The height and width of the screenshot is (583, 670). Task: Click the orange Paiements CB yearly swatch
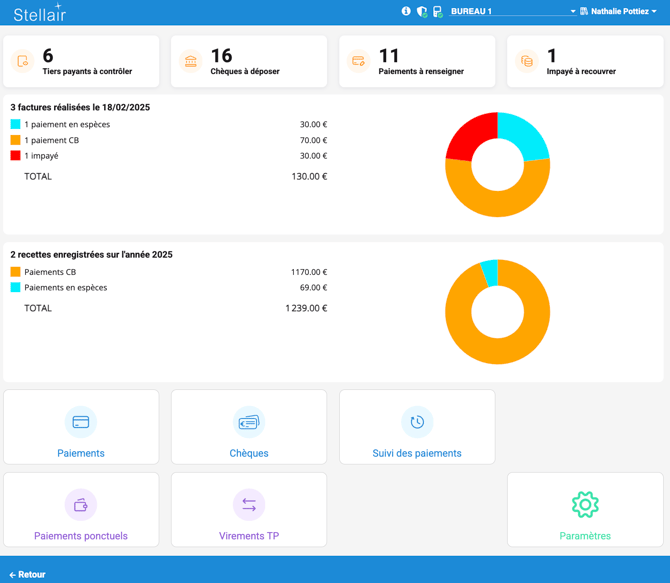[x=15, y=272]
